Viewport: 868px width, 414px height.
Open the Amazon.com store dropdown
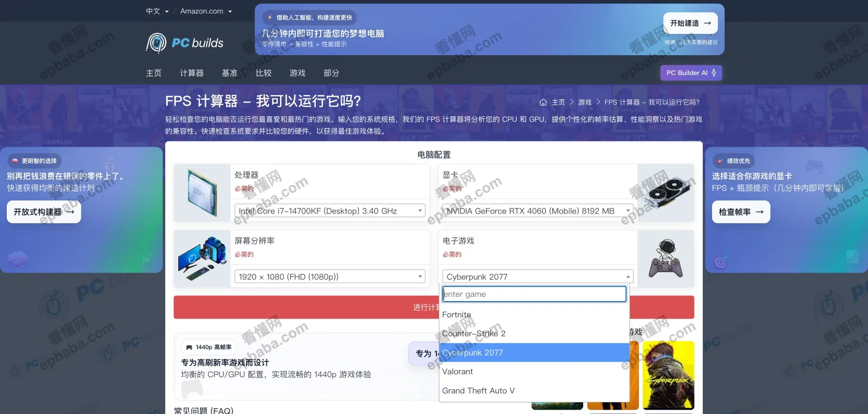[206, 11]
